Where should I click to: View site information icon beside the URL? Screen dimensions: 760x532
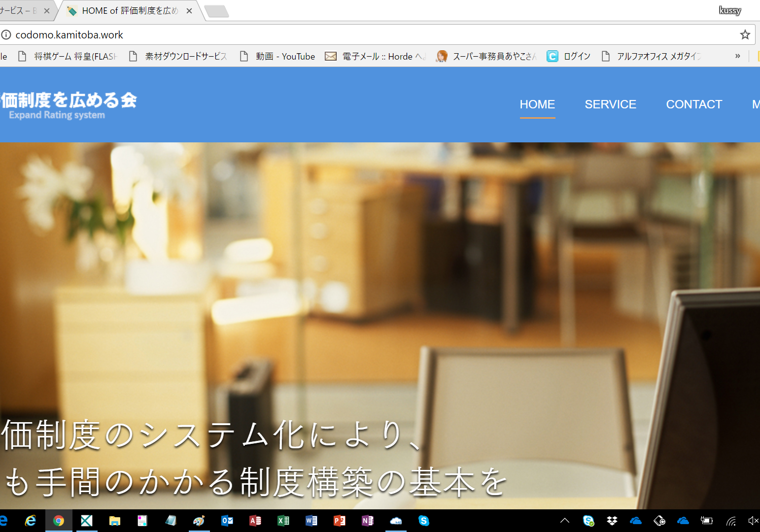point(6,34)
